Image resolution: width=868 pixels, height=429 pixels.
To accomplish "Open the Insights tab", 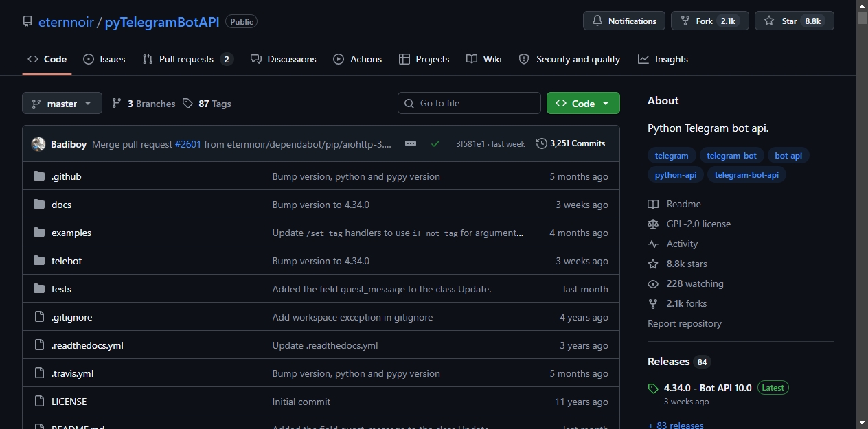I will (x=663, y=59).
